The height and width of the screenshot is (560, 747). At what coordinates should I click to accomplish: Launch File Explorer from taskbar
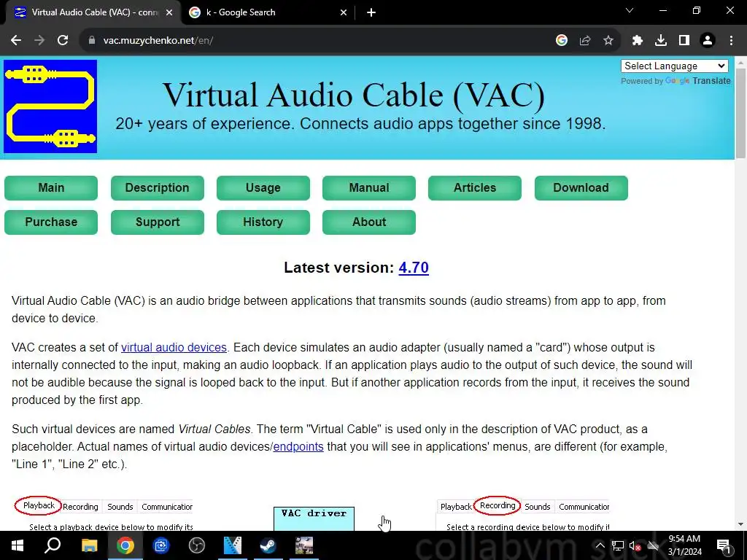[89, 545]
